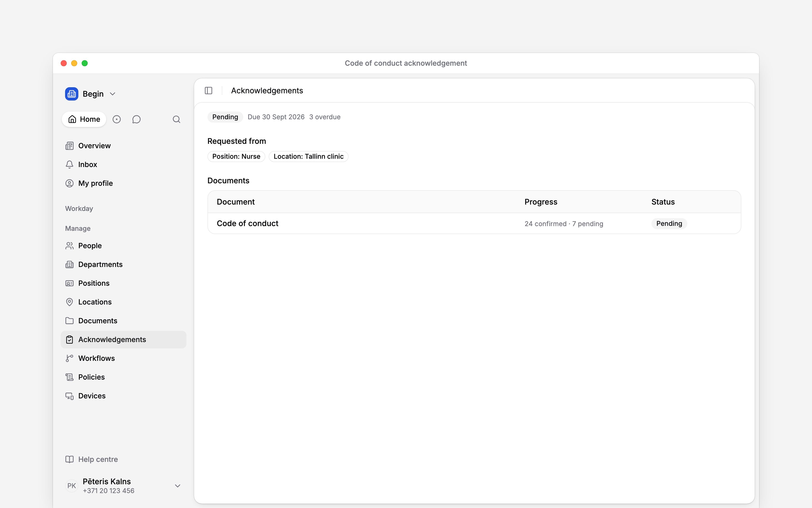This screenshot has height=508, width=812.
Task: Click the Inbox bell icon
Action: point(70,165)
